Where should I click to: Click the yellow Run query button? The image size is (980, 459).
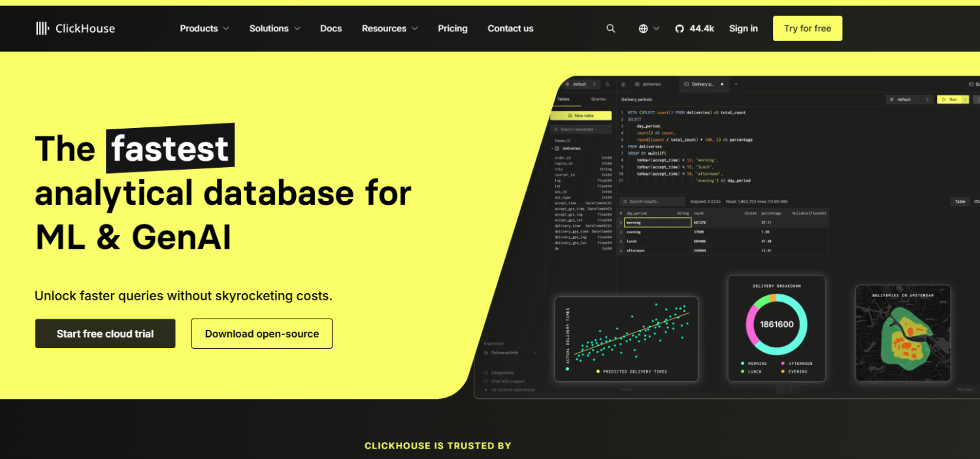(x=949, y=99)
